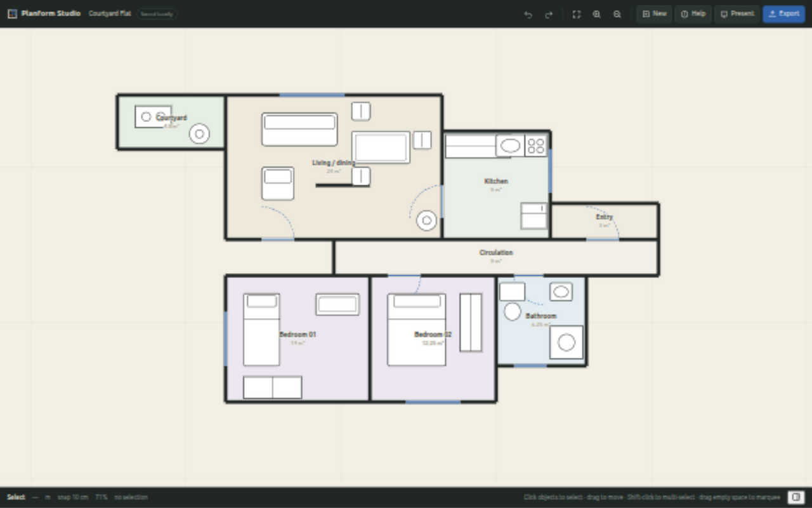Click the saved status badge
Viewport: 812px width, 508px height.
(x=157, y=14)
